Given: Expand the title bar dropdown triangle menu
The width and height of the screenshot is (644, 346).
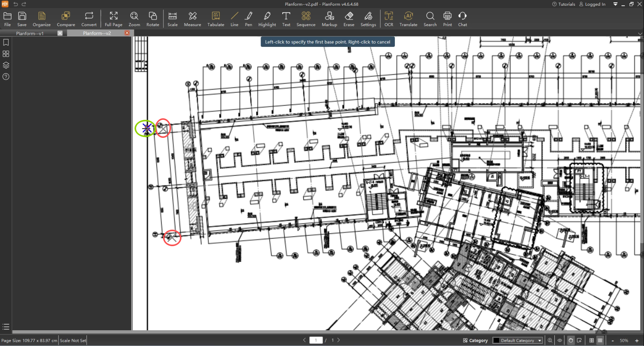Looking at the screenshot, I should pyautogui.click(x=615, y=4).
